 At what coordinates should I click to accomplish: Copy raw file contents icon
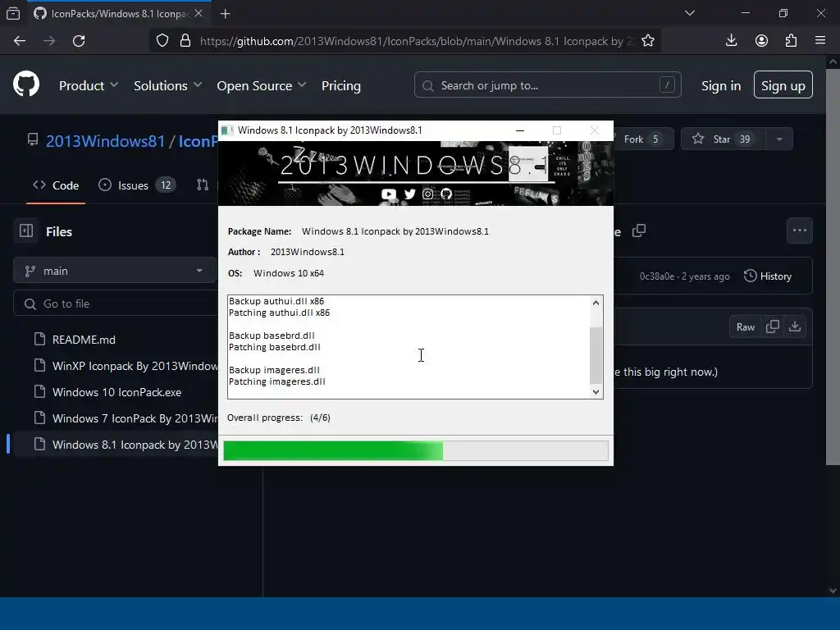coord(773,326)
